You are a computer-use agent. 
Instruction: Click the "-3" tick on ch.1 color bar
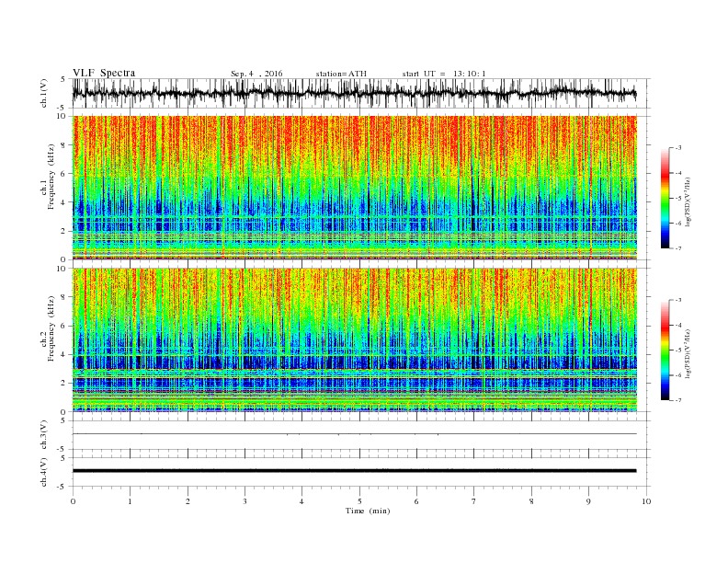click(677, 148)
